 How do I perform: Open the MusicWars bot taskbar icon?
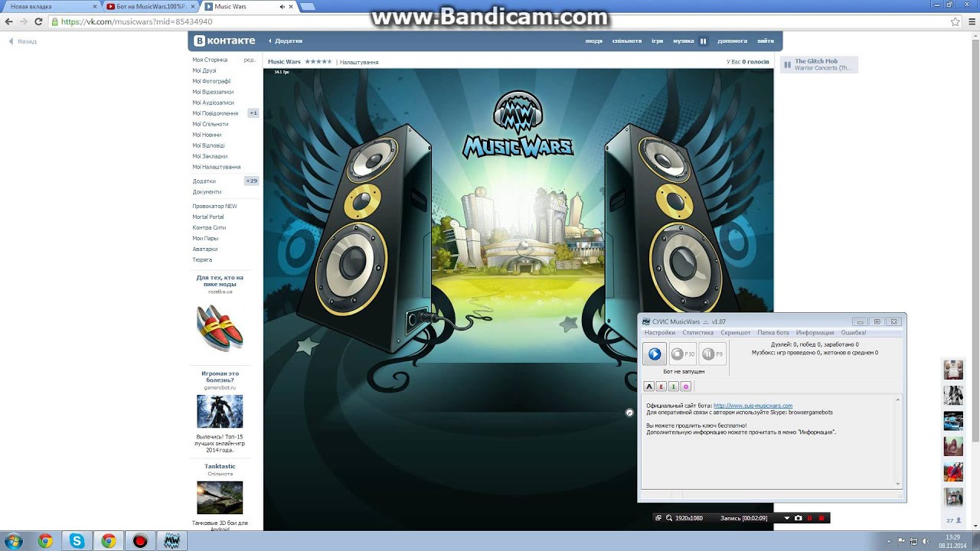click(171, 541)
